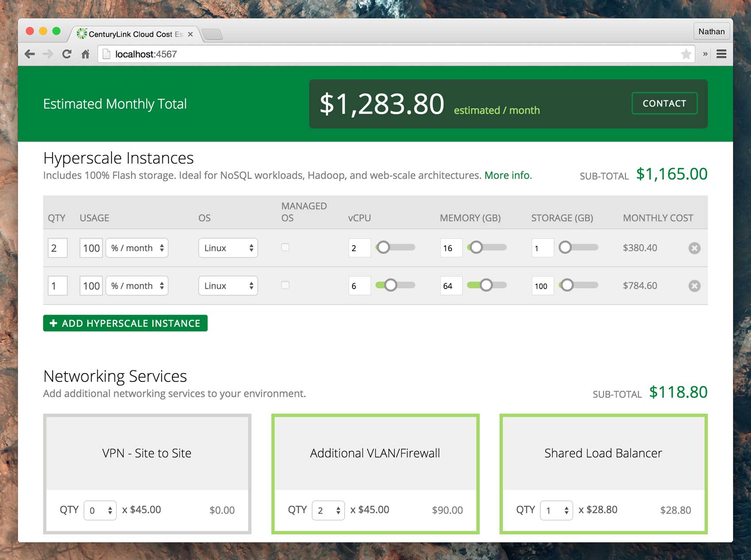Click the MONTHLY COST column header

(x=658, y=218)
